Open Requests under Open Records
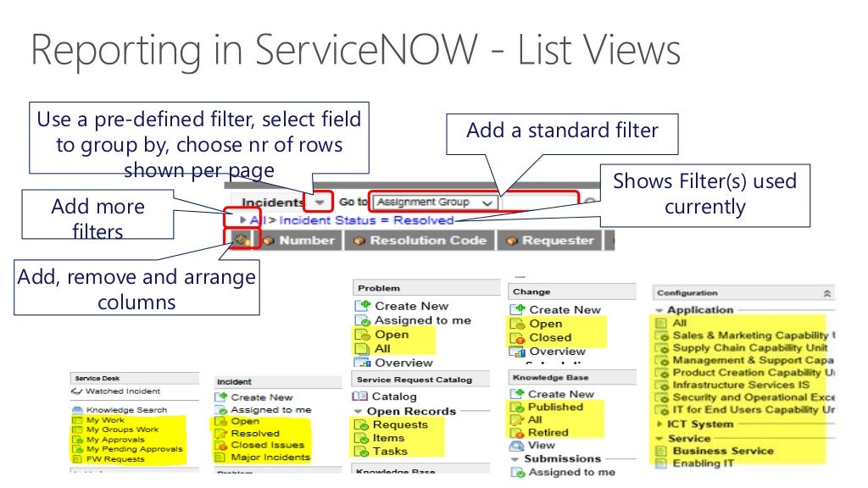The height and width of the screenshot is (488, 868). (400, 425)
